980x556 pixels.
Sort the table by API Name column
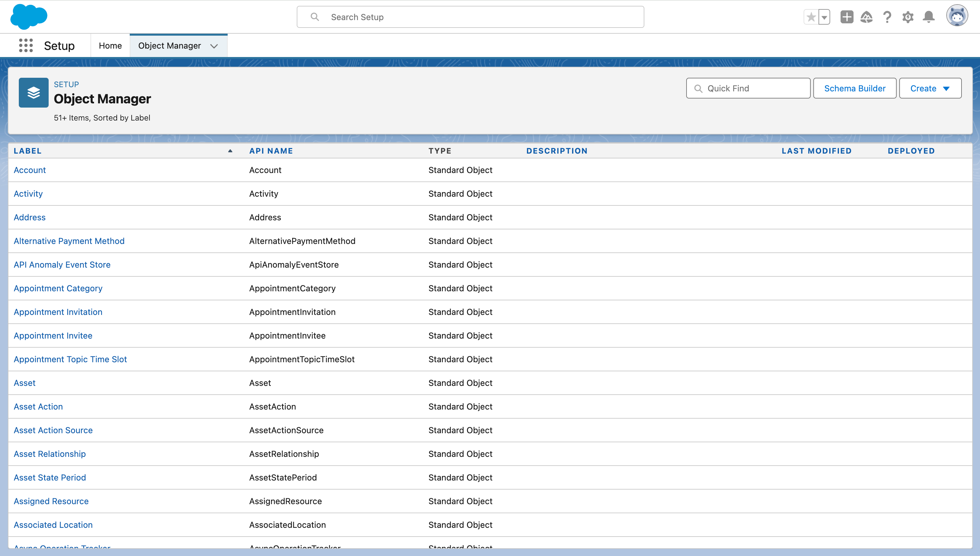[271, 151]
